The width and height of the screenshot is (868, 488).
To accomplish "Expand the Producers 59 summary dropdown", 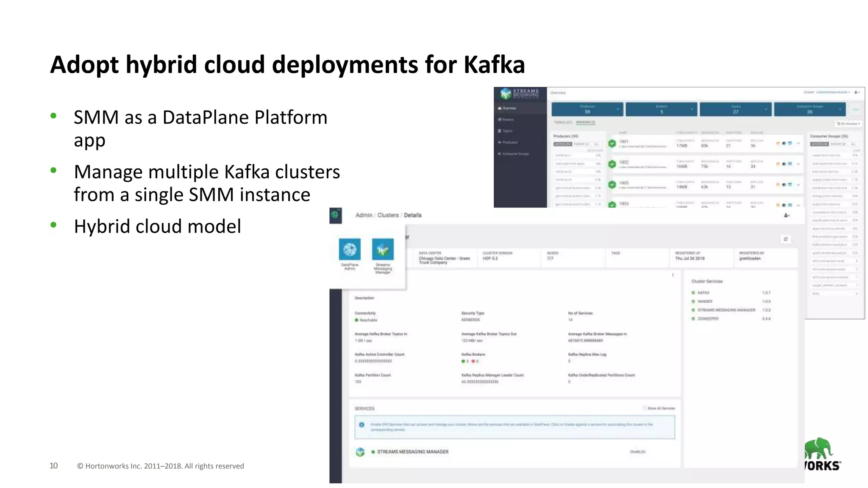I will pyautogui.click(x=618, y=110).
